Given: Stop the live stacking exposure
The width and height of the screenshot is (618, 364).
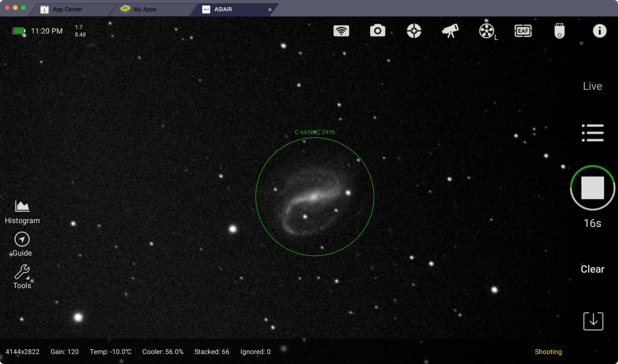Looking at the screenshot, I should click(593, 188).
